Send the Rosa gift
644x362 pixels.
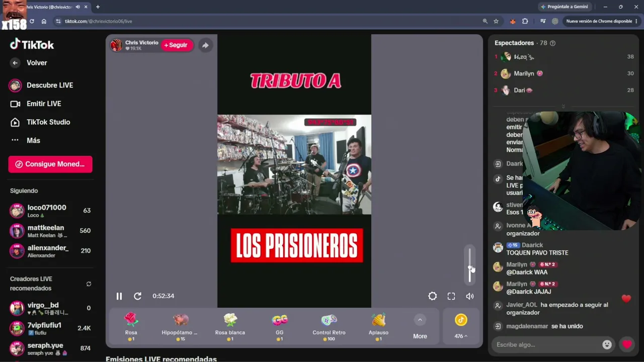pos(131,327)
